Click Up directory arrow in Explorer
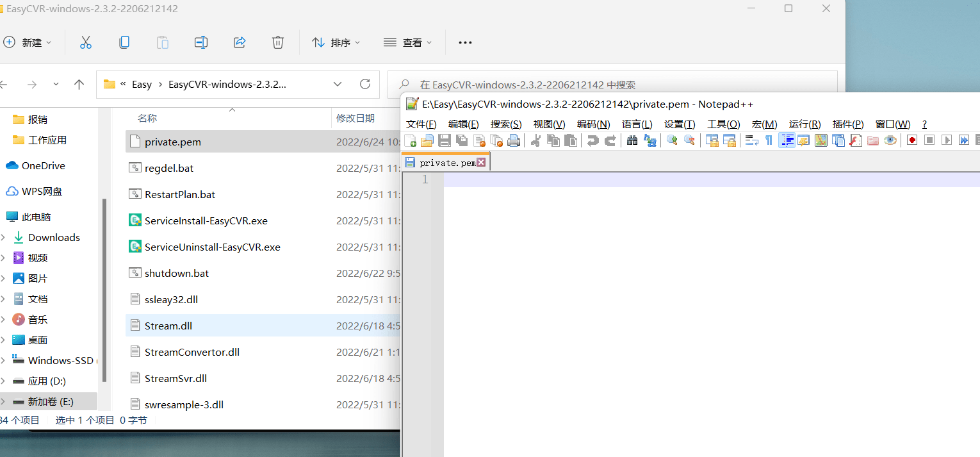This screenshot has width=980, height=457. (79, 84)
